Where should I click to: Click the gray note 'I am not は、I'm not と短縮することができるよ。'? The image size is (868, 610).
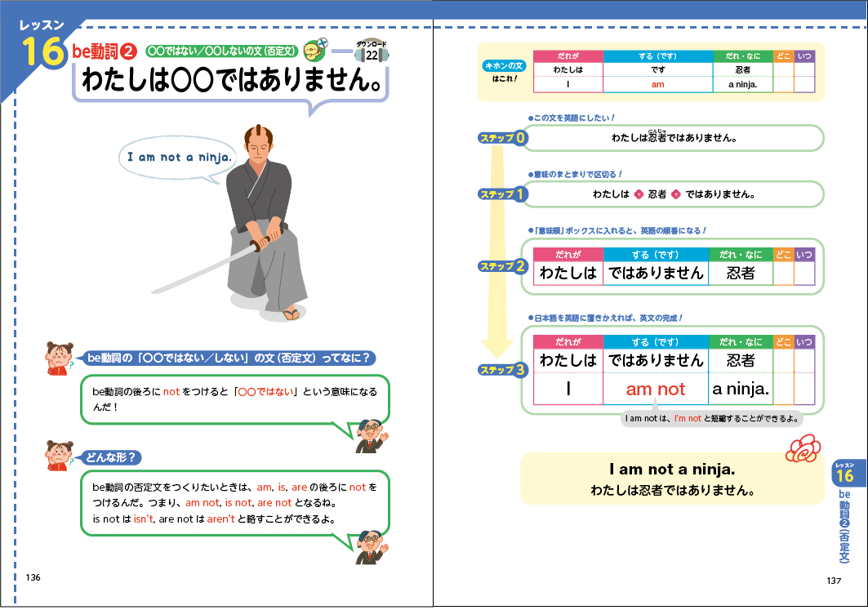[x=712, y=418]
